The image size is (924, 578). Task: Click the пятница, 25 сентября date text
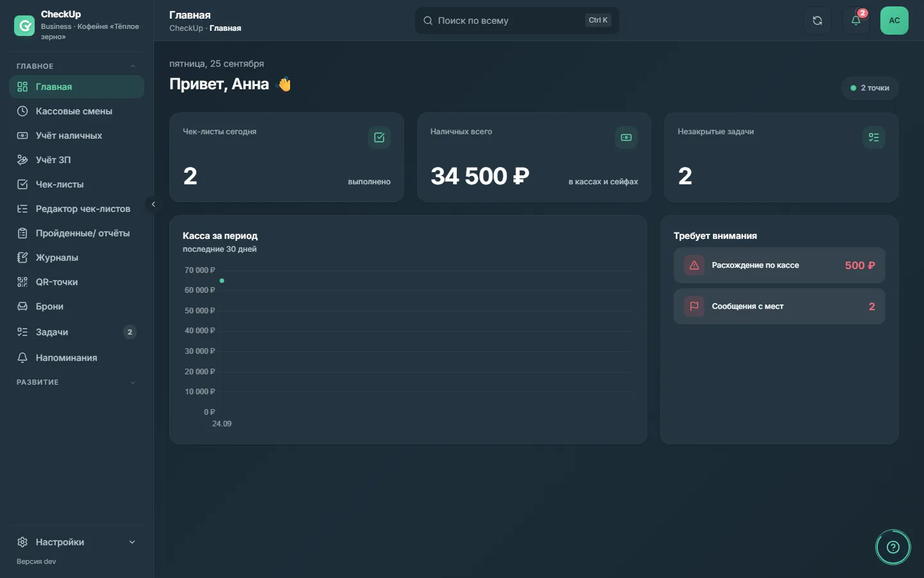click(x=217, y=64)
